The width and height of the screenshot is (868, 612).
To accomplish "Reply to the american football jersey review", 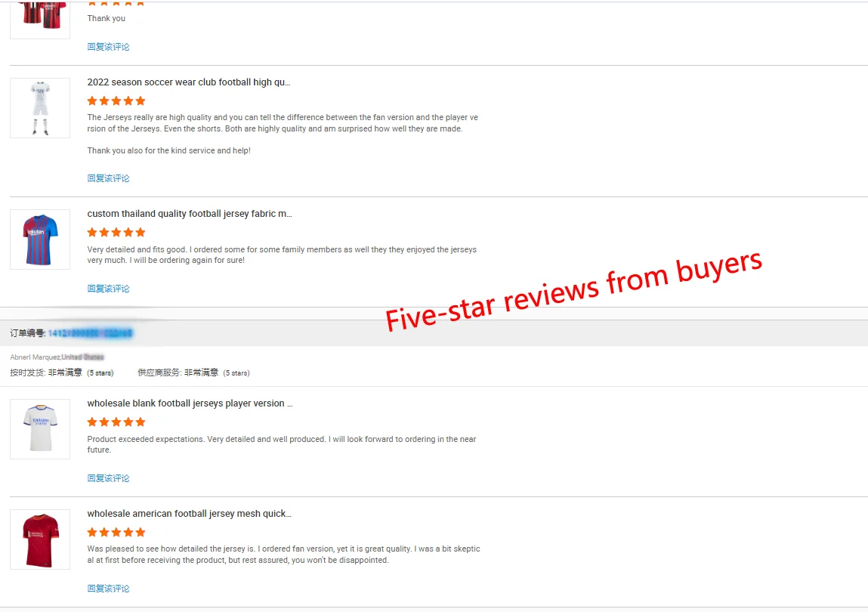I will 109,588.
